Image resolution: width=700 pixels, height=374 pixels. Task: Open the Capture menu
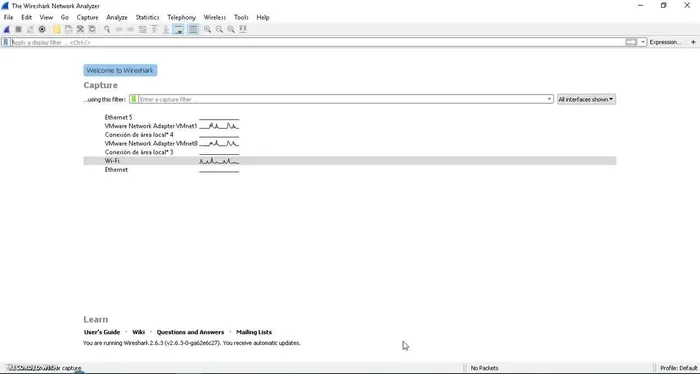click(87, 17)
